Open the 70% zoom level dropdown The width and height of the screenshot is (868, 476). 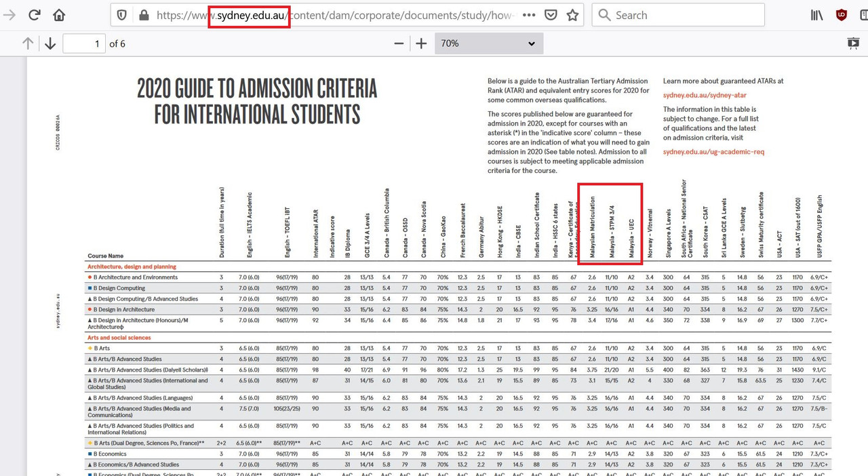[489, 43]
